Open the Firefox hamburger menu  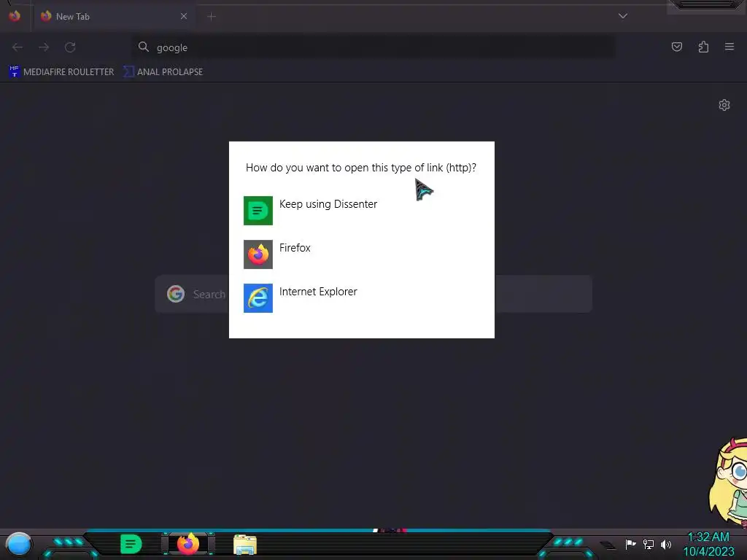(x=729, y=47)
